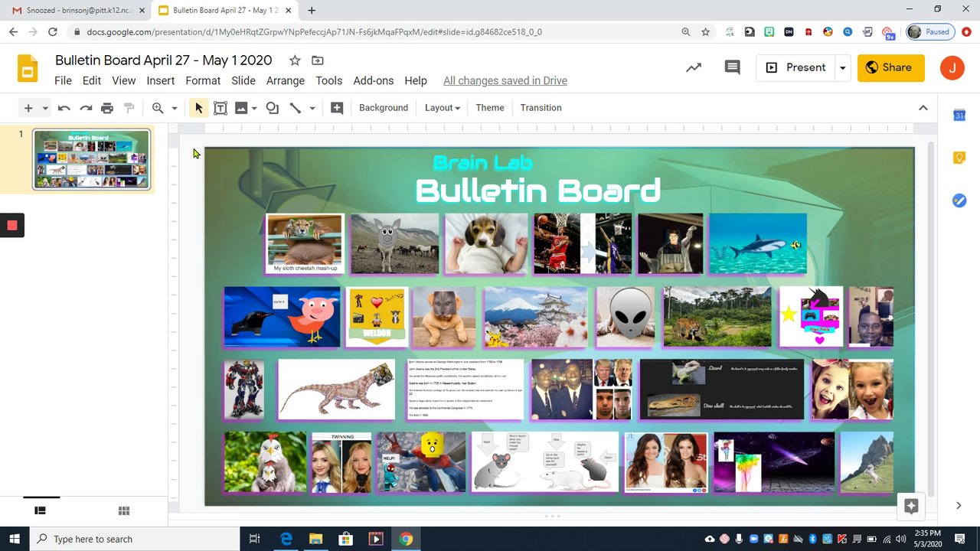Open the new slide layout dropdown arrow
Image resolution: width=980 pixels, height=551 pixels.
tap(45, 108)
